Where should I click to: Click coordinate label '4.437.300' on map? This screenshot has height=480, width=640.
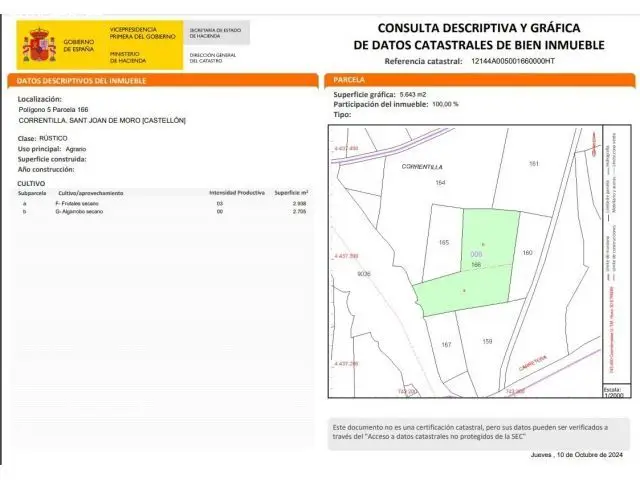(x=346, y=256)
